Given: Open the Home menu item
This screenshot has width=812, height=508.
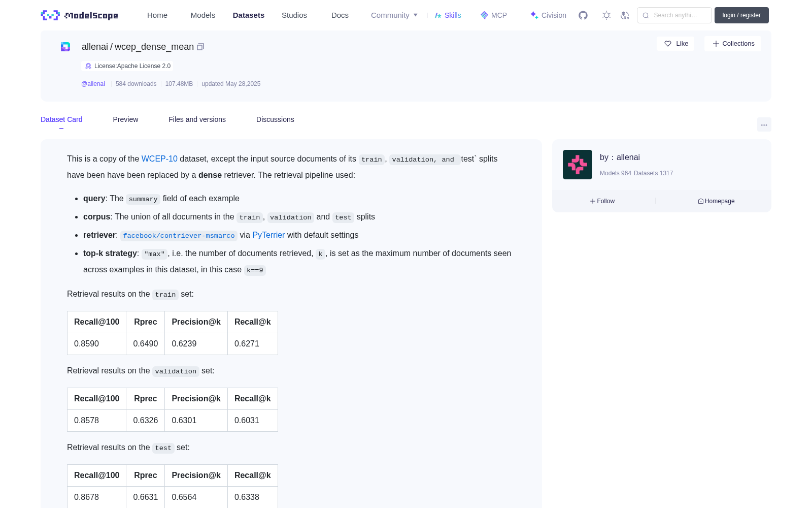Looking at the screenshot, I should point(157,15).
